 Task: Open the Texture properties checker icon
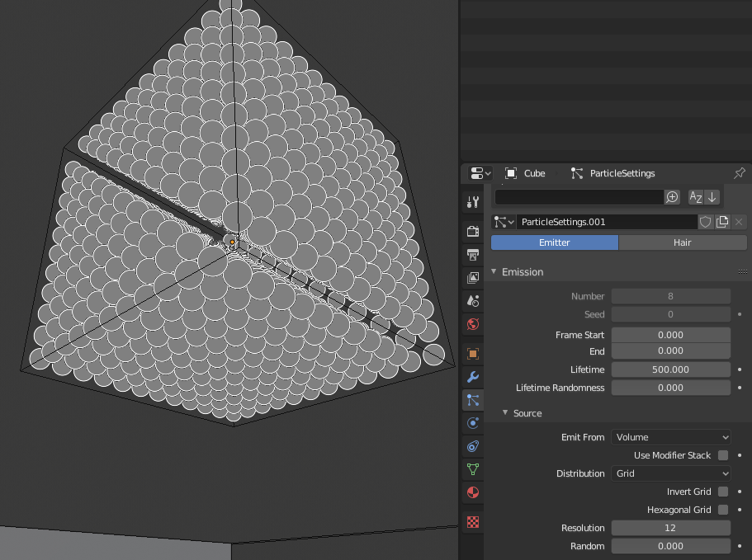point(472,521)
